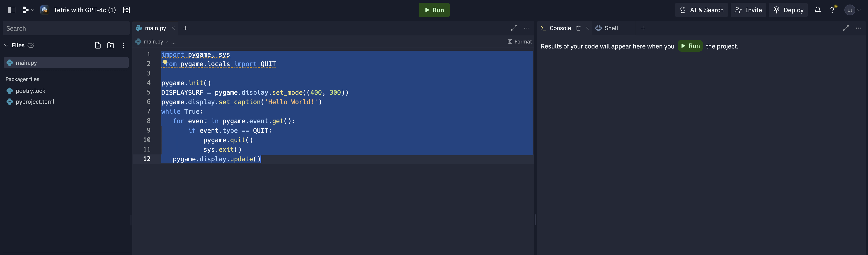Viewport: 868px width, 255px height.
Task: Clear console with the trash icon
Action: pyautogui.click(x=578, y=28)
